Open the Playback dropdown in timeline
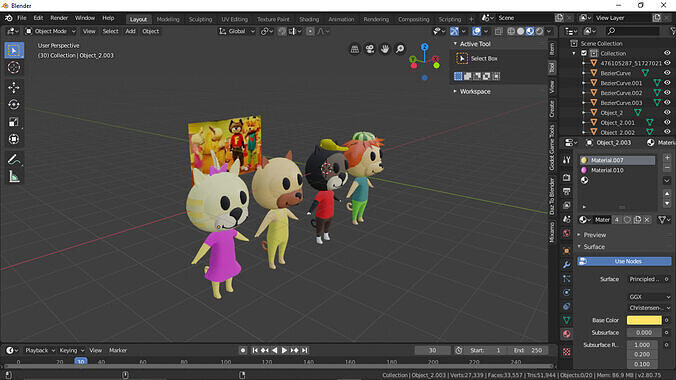 (x=40, y=350)
